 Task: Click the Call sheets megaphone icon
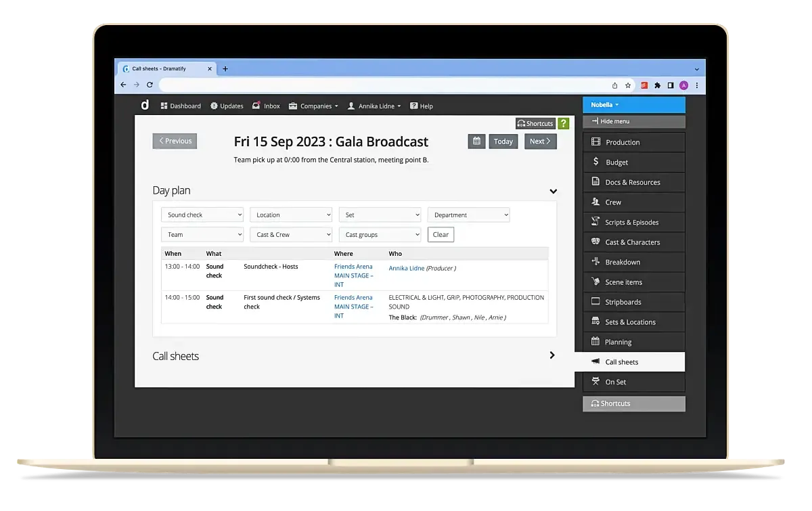(x=595, y=361)
